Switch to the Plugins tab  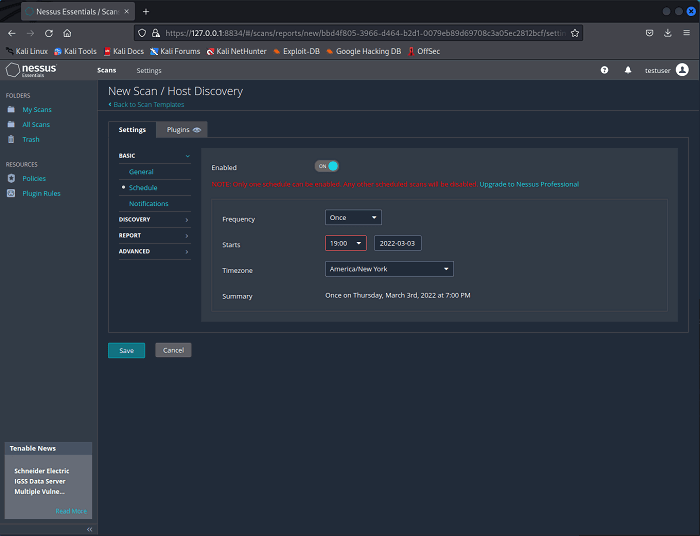point(182,130)
